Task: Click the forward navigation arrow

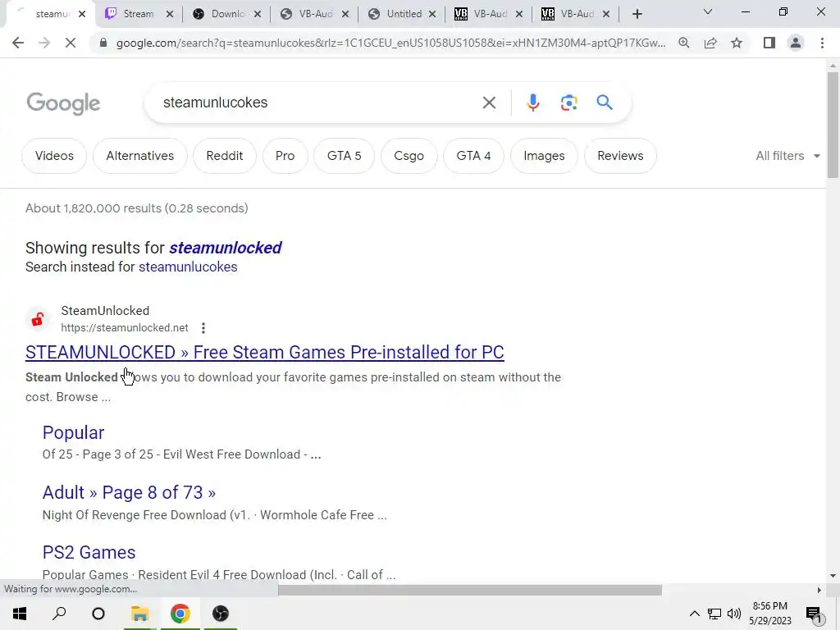Action: coord(44,43)
